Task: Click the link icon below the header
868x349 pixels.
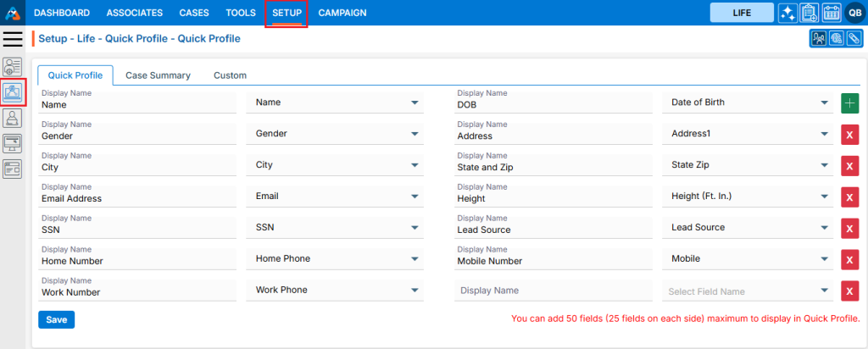Action: (x=854, y=39)
